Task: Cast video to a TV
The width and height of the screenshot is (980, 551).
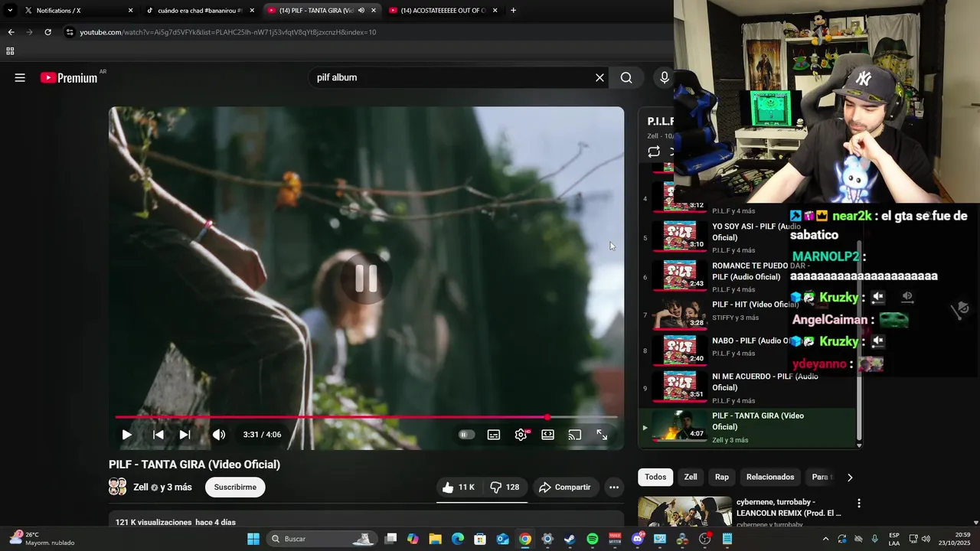Action: coord(575,435)
